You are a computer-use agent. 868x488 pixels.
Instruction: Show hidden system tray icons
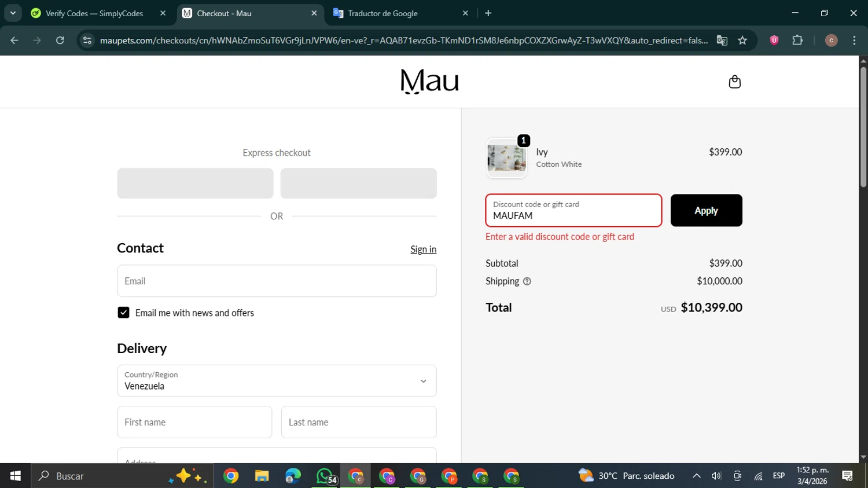coord(697,476)
